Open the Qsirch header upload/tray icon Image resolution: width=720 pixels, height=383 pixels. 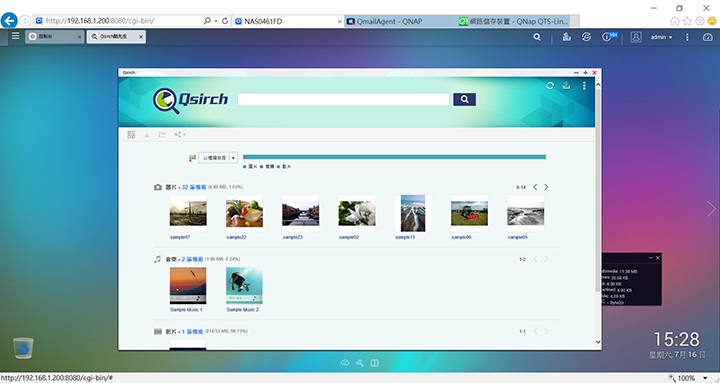point(567,86)
